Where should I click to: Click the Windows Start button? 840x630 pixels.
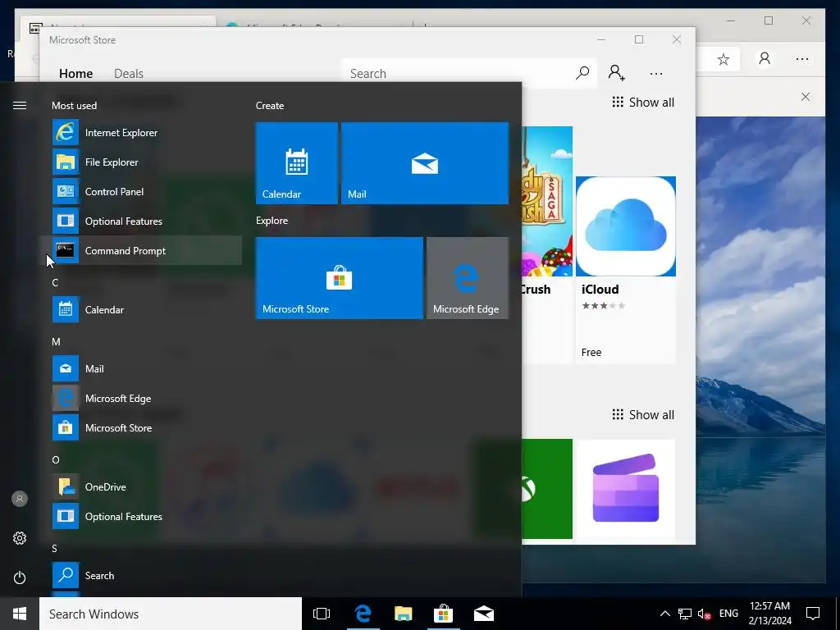point(20,614)
